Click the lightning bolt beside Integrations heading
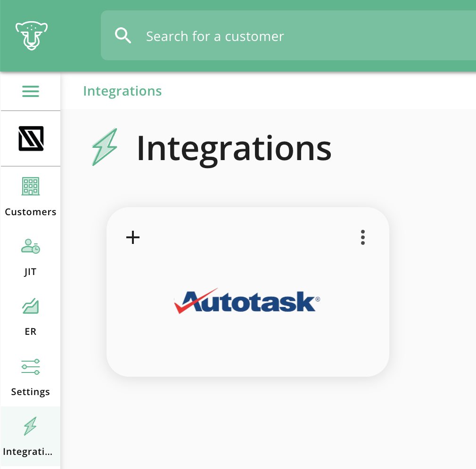 coord(105,147)
